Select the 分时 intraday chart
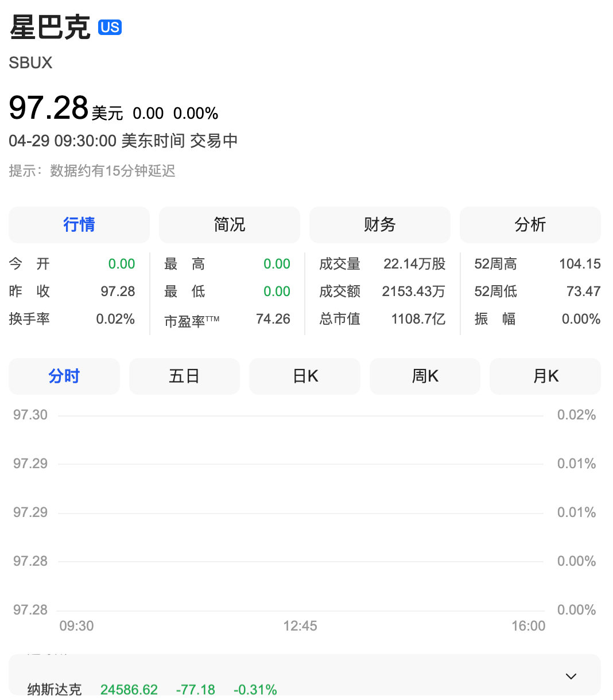 [x=64, y=376]
